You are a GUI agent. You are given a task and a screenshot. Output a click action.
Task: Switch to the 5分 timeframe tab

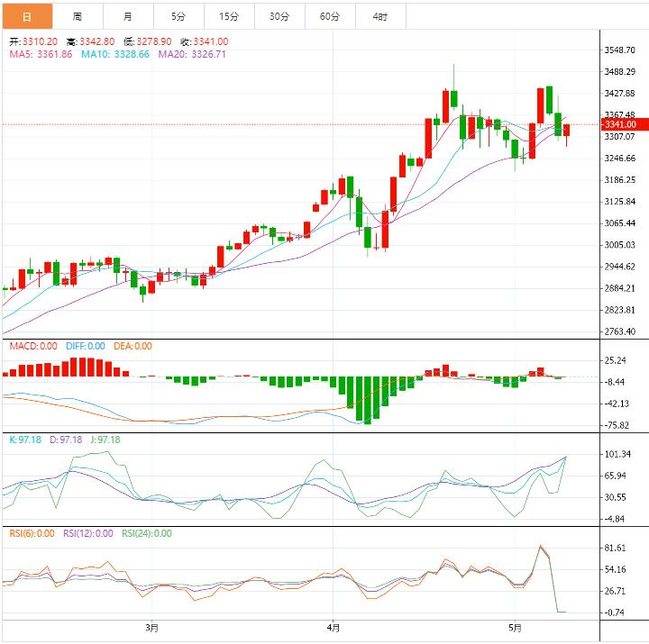click(x=178, y=16)
